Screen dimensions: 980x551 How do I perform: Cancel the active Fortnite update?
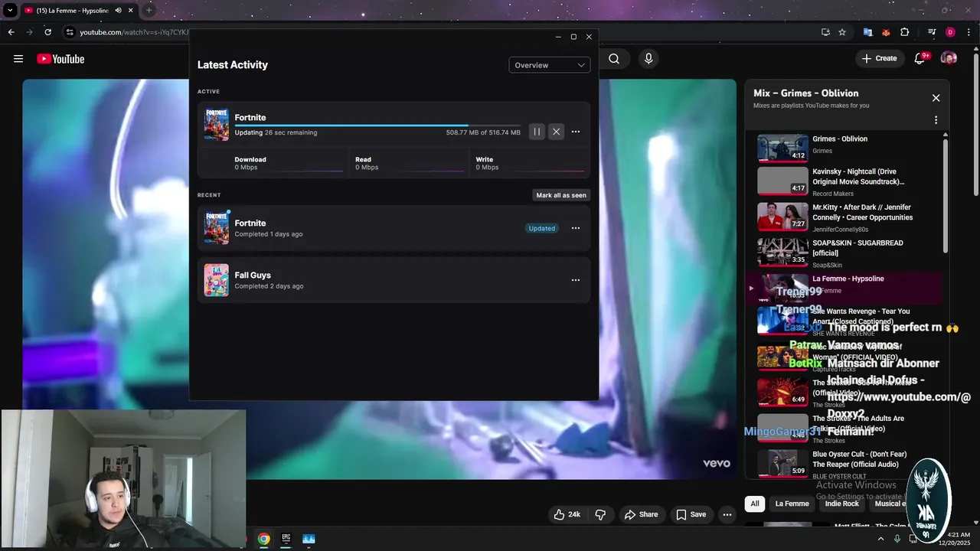click(557, 132)
